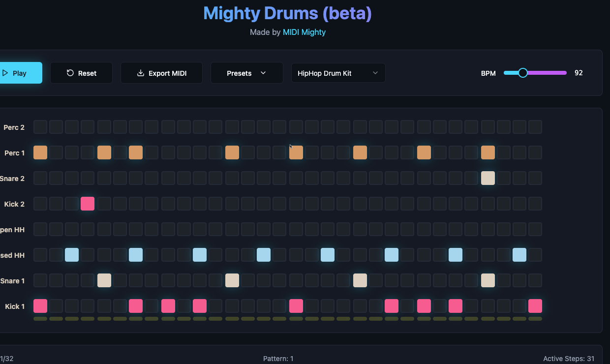Click a velocity bar under the Kick 1 row
Screen dimensions: 610x364
coord(40,319)
